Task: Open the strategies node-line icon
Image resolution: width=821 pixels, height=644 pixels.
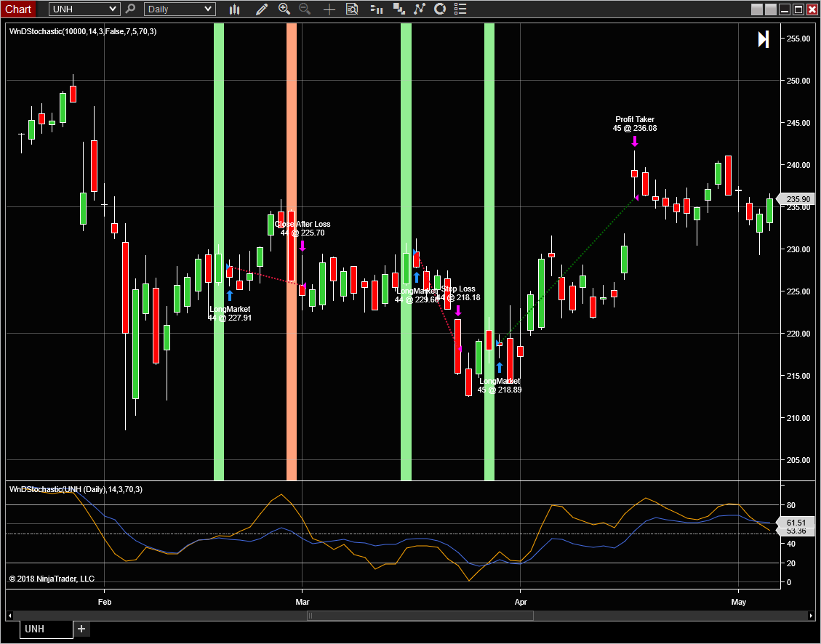Action: 420,9
